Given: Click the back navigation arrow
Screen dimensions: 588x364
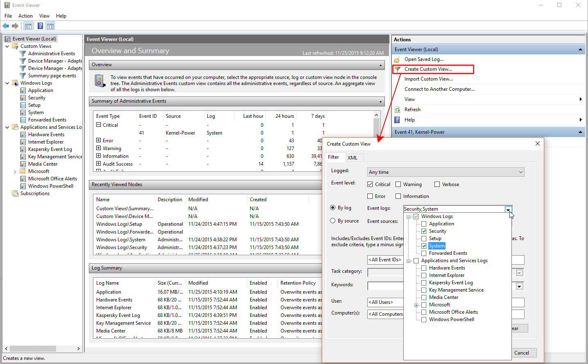Looking at the screenshot, I should (6, 25).
